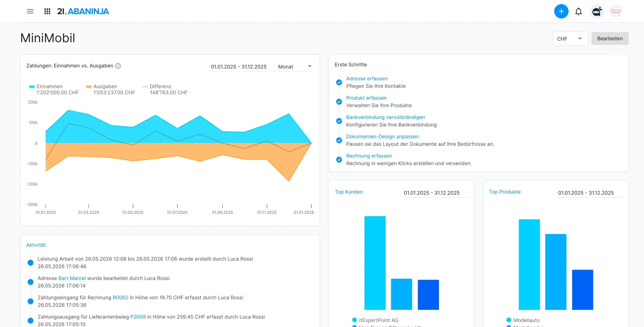
Task: Click the dark blue Top Kunden bar
Action: pyautogui.click(x=428, y=295)
